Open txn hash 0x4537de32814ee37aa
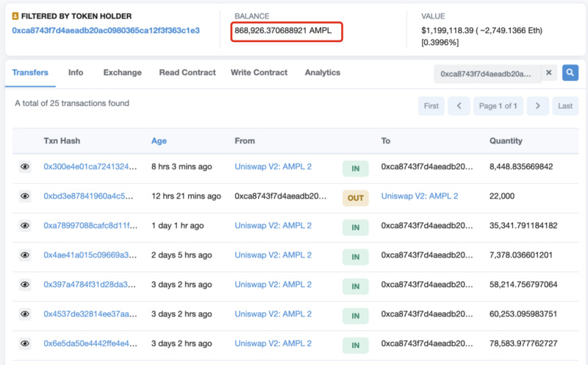 [90, 314]
